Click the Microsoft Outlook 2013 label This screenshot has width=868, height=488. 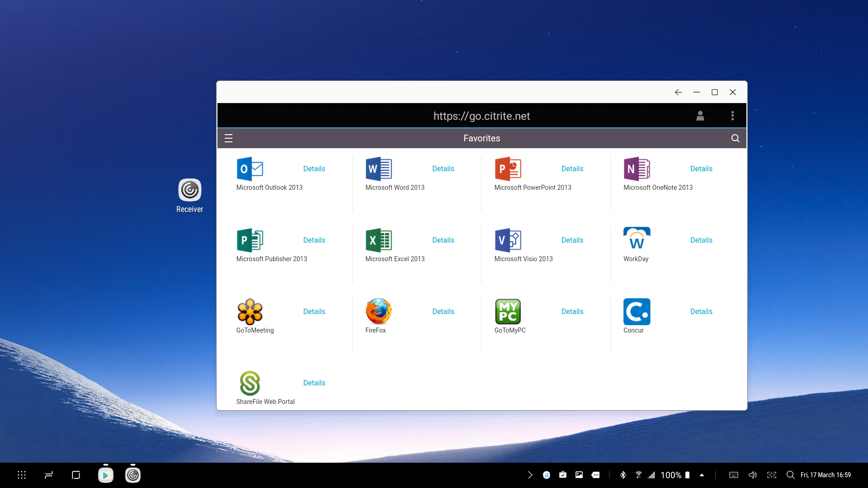[x=269, y=188]
